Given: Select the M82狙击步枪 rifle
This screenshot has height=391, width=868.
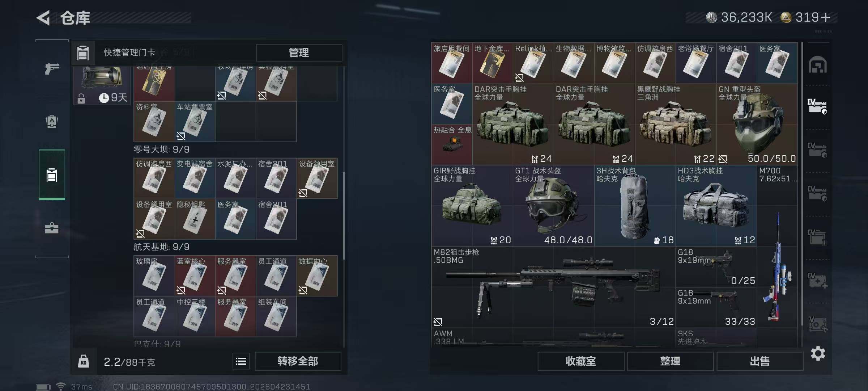Looking at the screenshot, I should click(553, 287).
